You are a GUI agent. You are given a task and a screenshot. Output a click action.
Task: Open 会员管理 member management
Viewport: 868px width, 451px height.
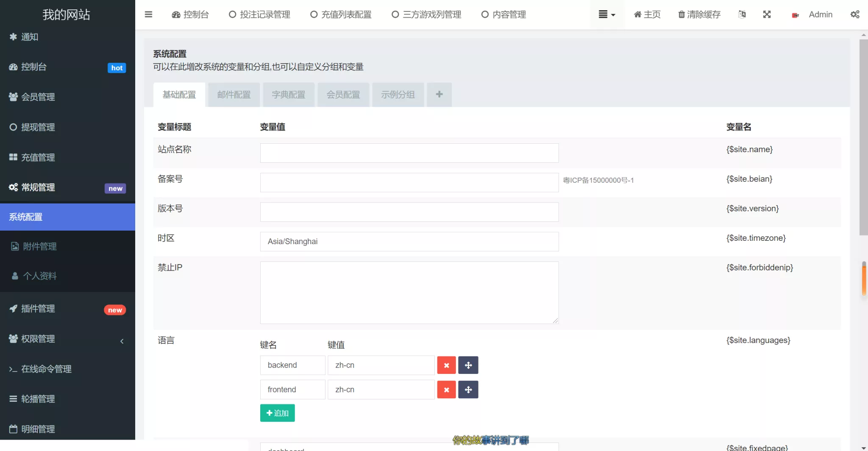[x=38, y=97]
